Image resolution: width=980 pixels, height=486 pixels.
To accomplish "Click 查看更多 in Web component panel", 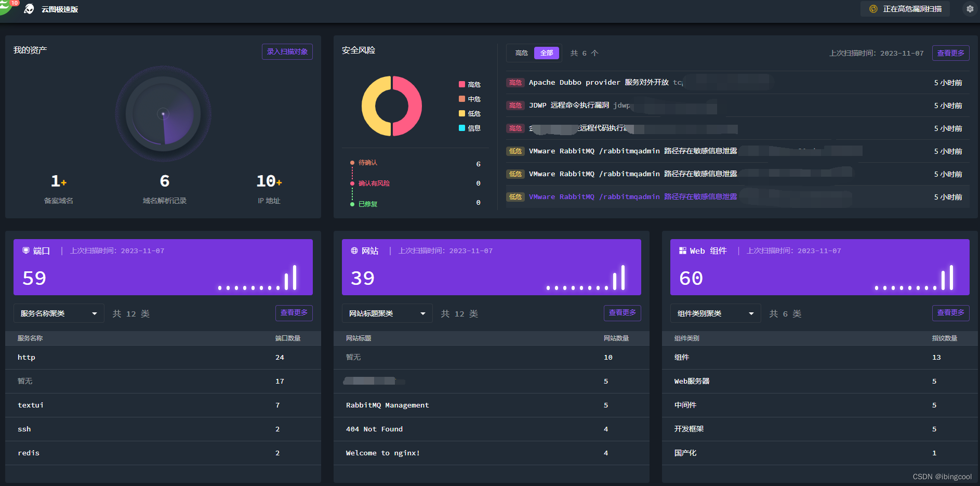I will click(x=951, y=313).
